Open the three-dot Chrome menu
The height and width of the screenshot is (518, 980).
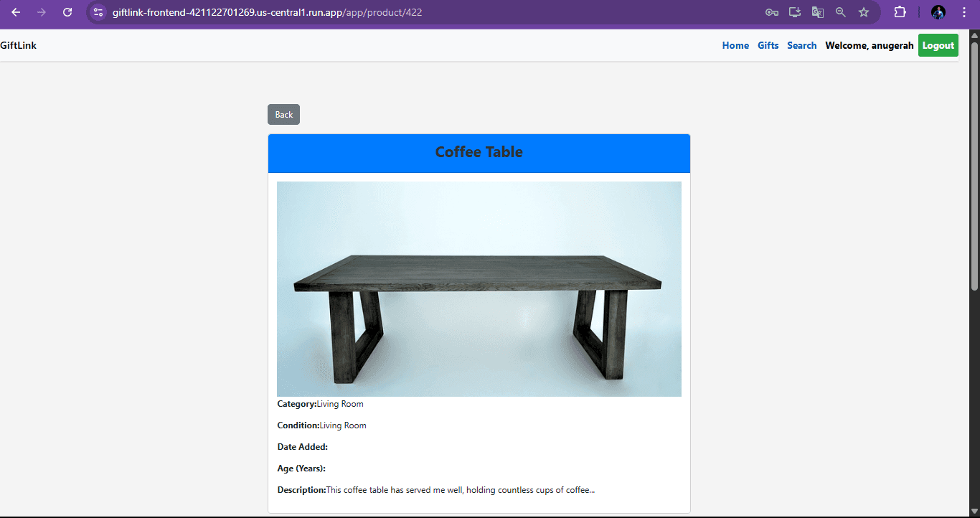click(963, 12)
